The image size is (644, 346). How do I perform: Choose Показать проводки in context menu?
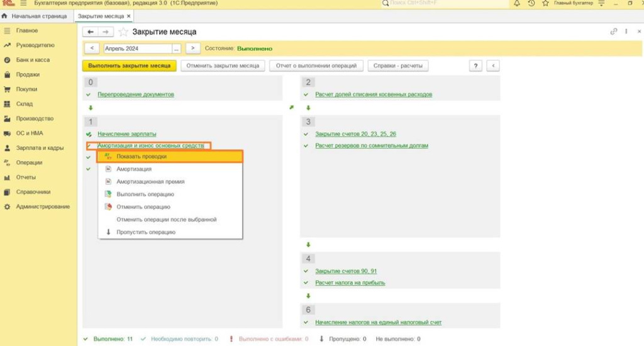(x=142, y=156)
